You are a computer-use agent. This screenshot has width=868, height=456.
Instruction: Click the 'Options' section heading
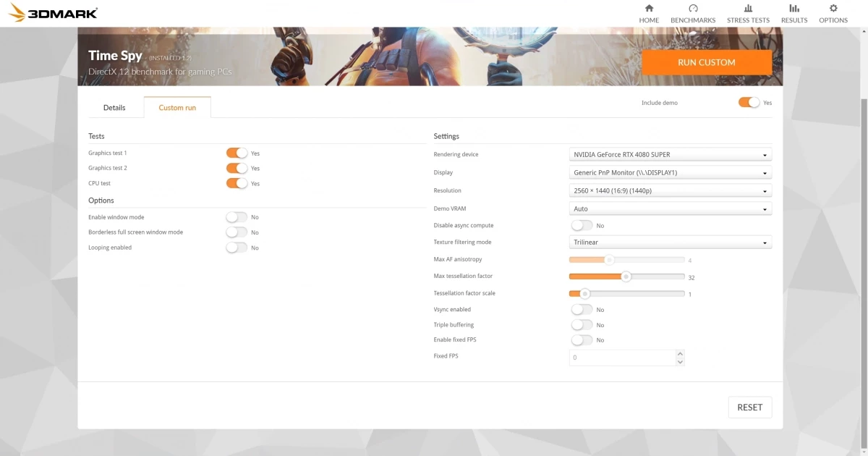[101, 200]
